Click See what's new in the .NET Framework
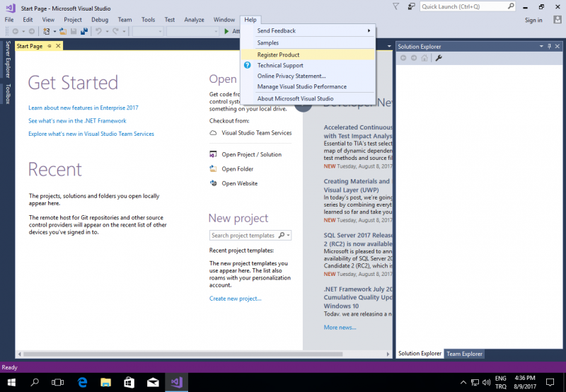The height and width of the screenshot is (392, 566). tap(77, 120)
